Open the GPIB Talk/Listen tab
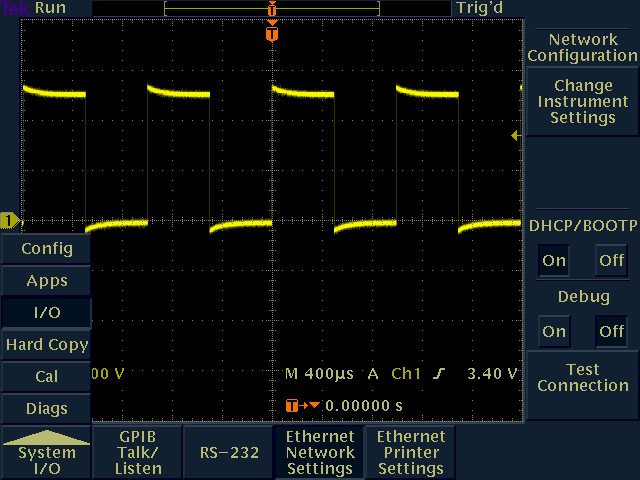 pyautogui.click(x=138, y=453)
